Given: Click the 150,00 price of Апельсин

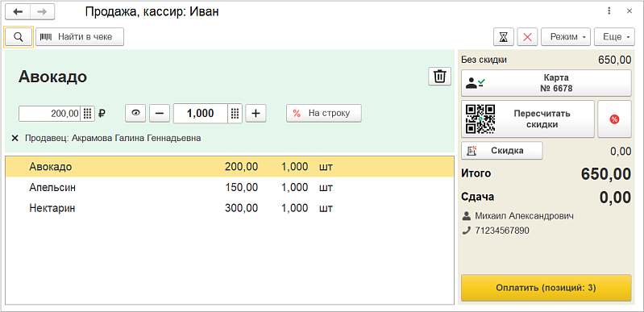Looking at the screenshot, I should [242, 188].
